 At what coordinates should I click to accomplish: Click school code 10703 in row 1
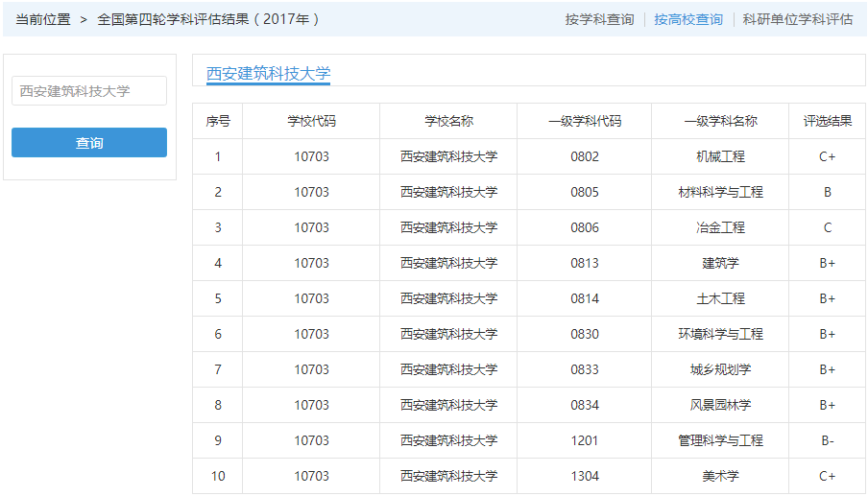pos(311,156)
